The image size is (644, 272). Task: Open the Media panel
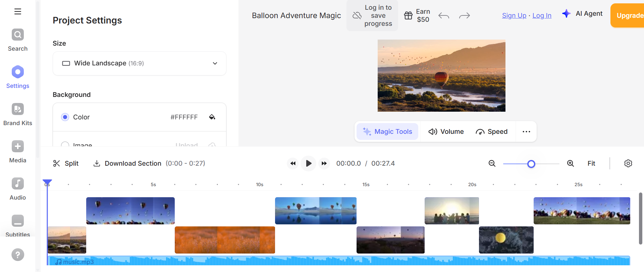pyautogui.click(x=18, y=152)
